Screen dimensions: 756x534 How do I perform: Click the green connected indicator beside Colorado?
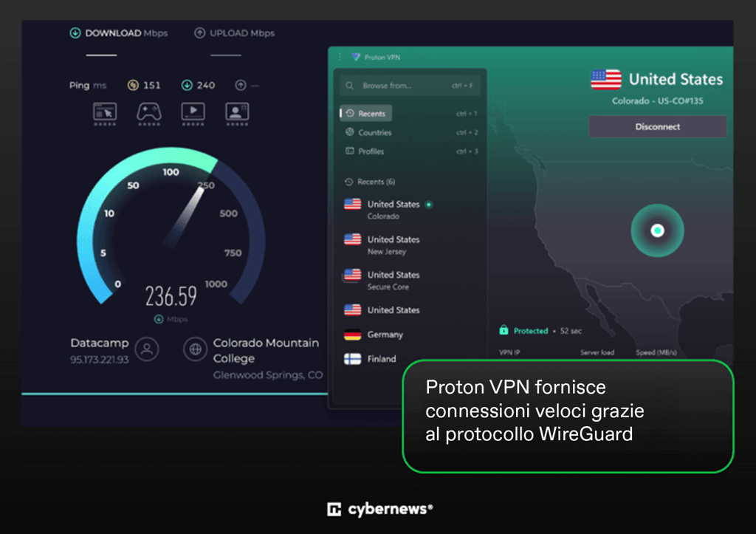[x=429, y=205]
